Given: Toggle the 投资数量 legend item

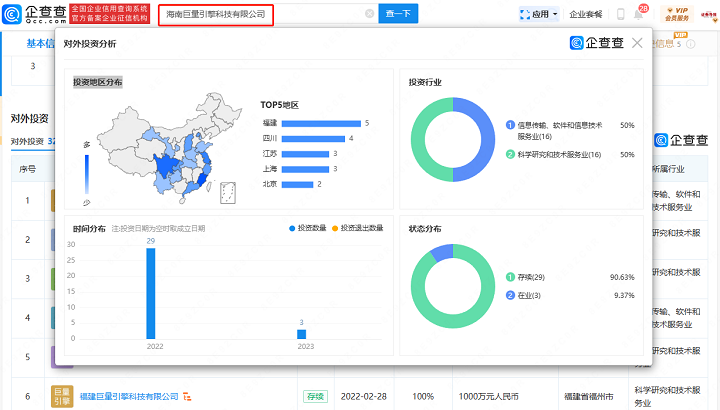Looking at the screenshot, I should (x=308, y=228).
